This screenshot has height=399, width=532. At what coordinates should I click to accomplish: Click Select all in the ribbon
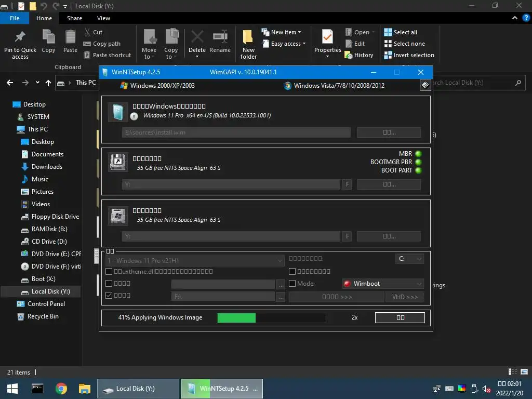401,32
